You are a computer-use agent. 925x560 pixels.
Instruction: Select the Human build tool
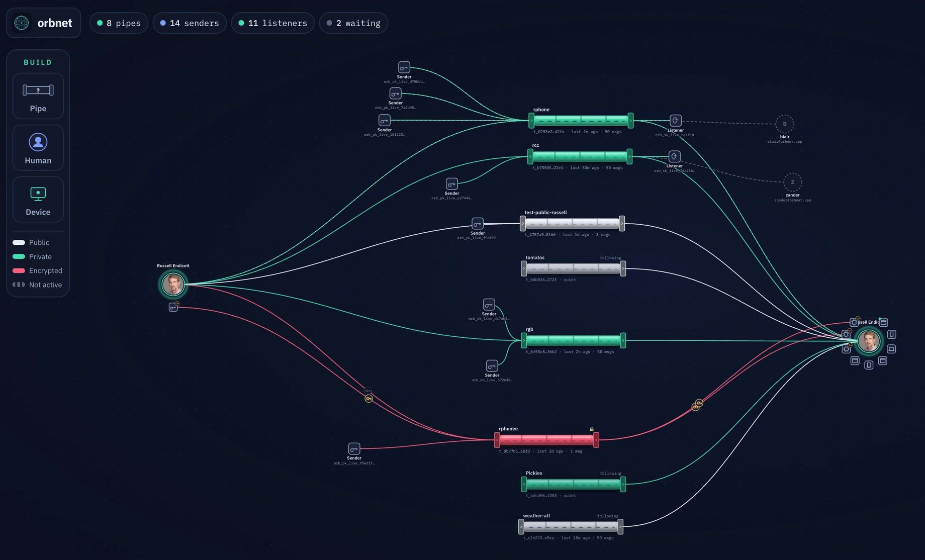pos(38,148)
